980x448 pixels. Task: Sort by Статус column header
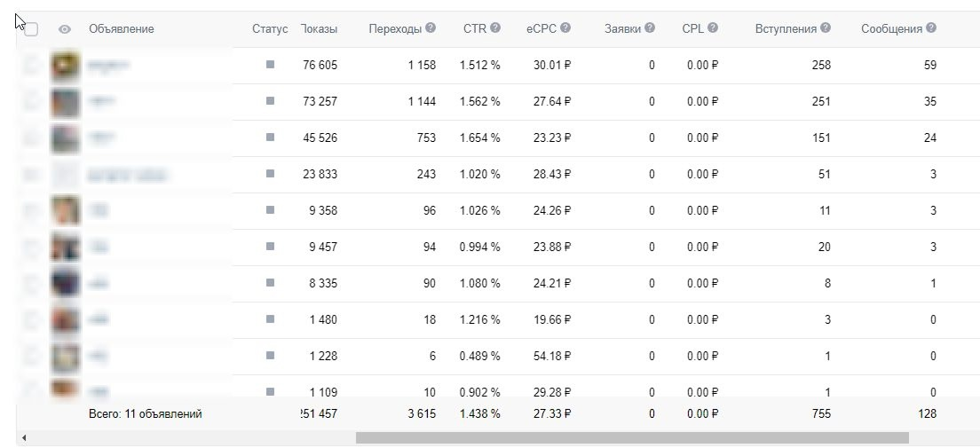[x=270, y=28]
